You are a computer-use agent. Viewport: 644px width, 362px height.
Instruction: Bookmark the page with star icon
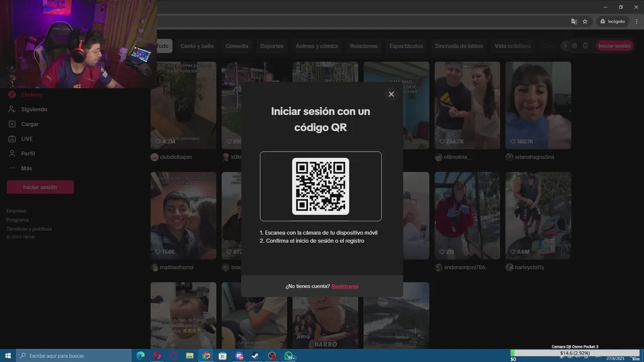tap(585, 22)
